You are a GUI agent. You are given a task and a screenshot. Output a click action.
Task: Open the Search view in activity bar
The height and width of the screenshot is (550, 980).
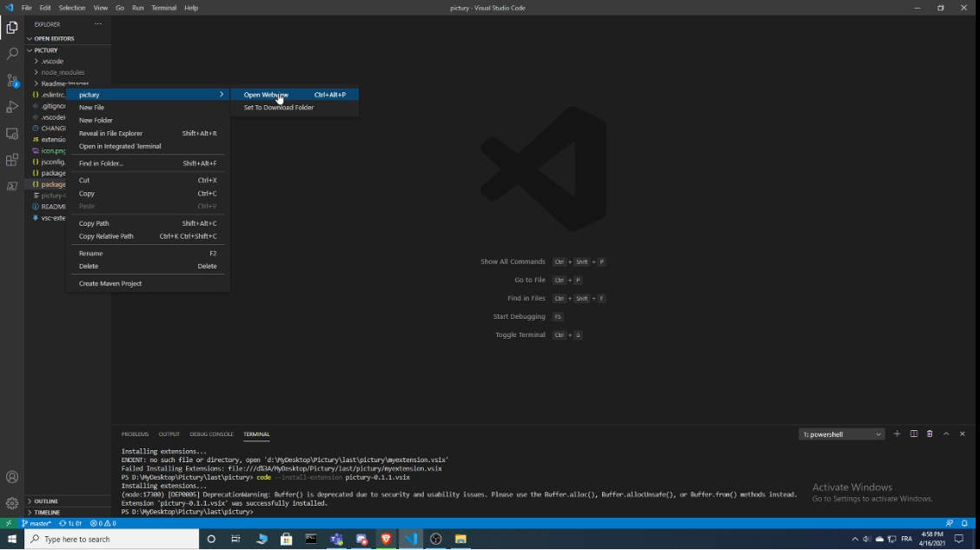[x=12, y=54]
